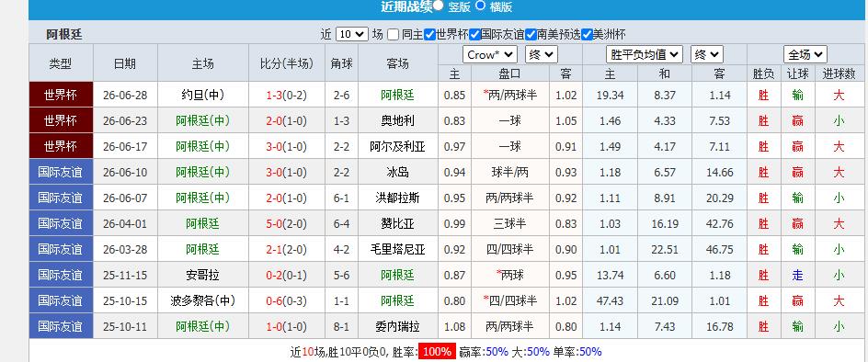
Task: Uncheck the 国际友谊 filter checkbox
Action: [x=474, y=34]
